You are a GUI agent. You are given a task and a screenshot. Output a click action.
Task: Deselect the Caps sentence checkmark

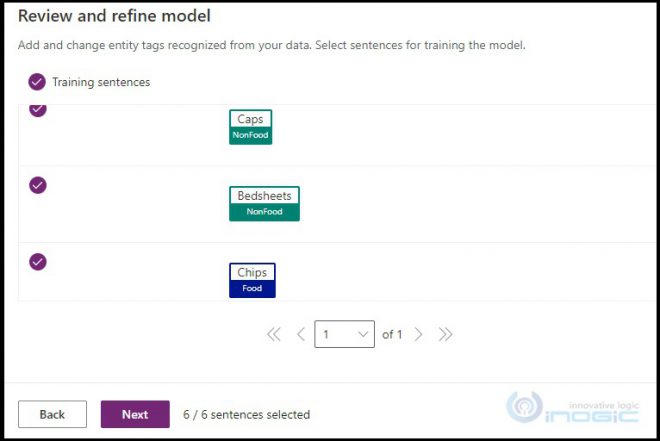point(38,109)
